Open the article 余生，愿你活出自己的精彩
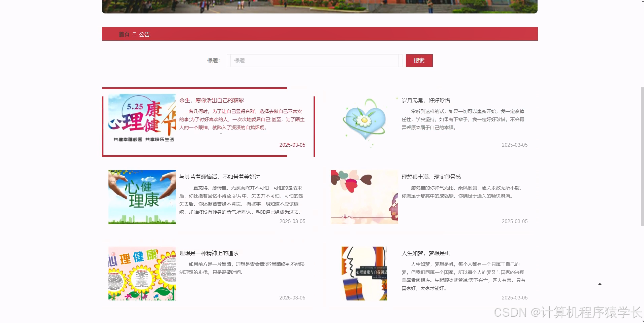The width and height of the screenshot is (644, 323). (x=211, y=100)
